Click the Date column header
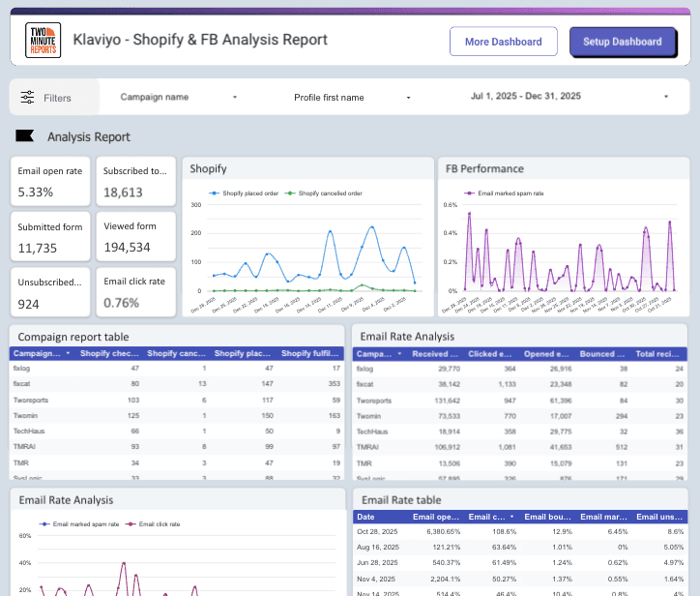The height and width of the screenshot is (596, 700). [365, 517]
